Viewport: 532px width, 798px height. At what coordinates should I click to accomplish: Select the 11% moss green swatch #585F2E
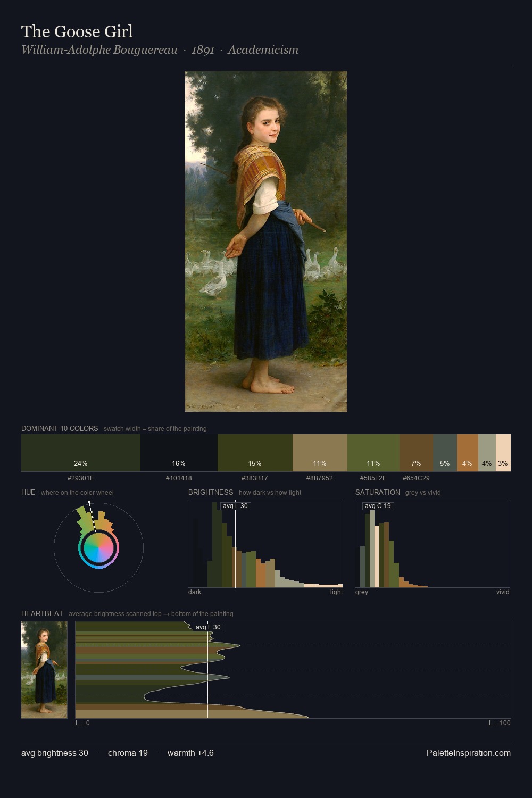coord(373,453)
